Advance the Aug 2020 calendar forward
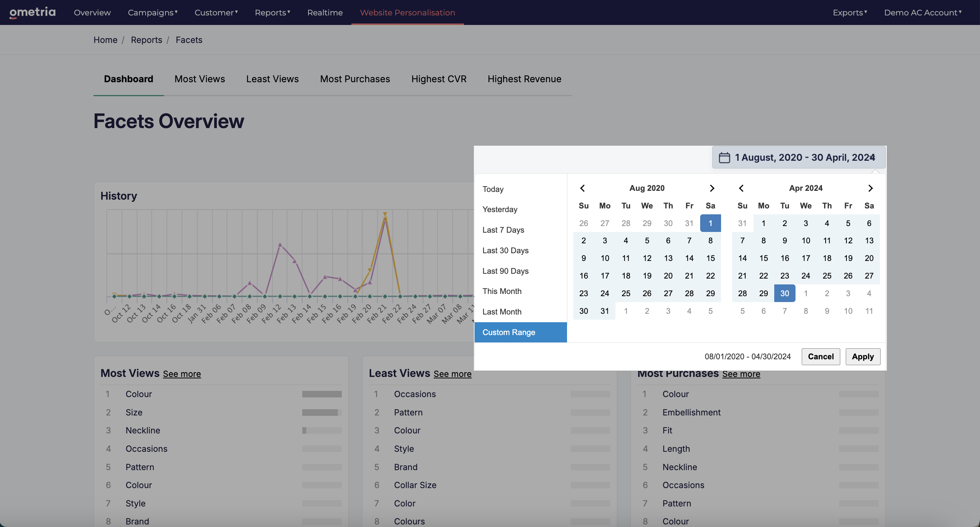 tap(712, 188)
